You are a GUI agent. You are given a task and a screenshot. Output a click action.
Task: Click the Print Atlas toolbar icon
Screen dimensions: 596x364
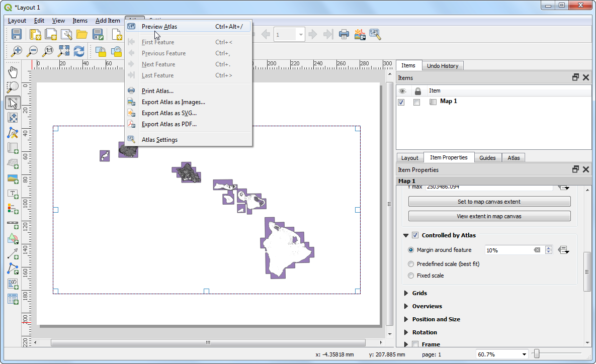coord(344,34)
